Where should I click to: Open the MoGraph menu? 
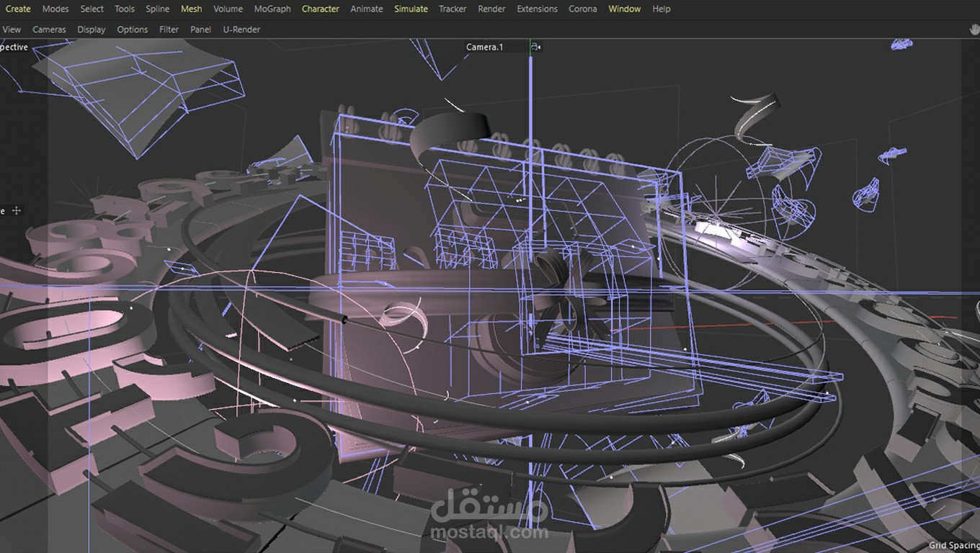pyautogui.click(x=272, y=9)
